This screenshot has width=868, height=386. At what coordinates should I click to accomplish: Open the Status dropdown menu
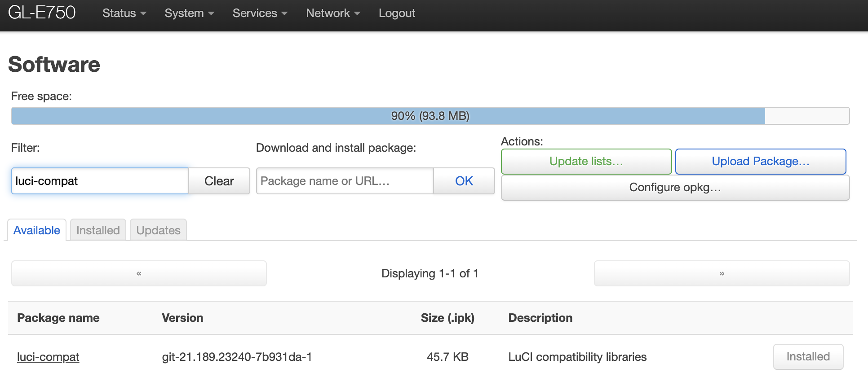pyautogui.click(x=124, y=13)
